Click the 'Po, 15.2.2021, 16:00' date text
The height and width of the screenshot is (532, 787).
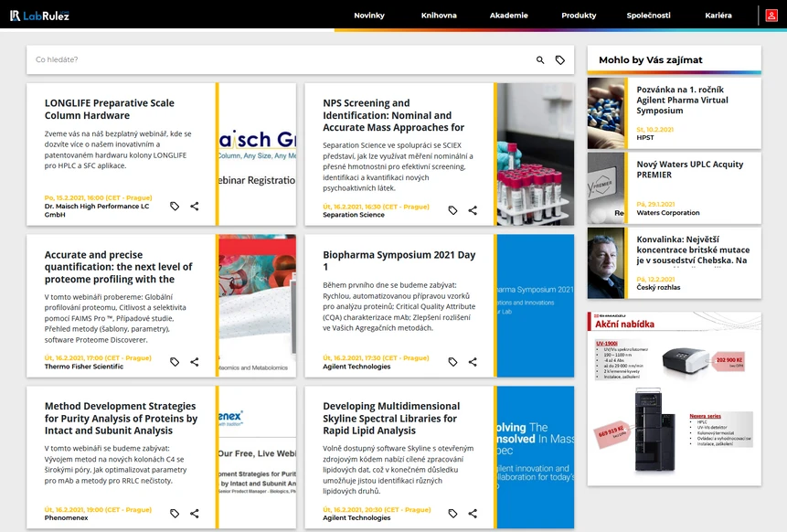pyautogui.click(x=98, y=197)
